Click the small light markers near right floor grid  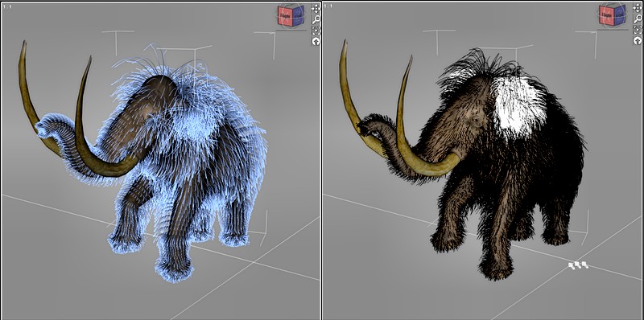click(578, 265)
